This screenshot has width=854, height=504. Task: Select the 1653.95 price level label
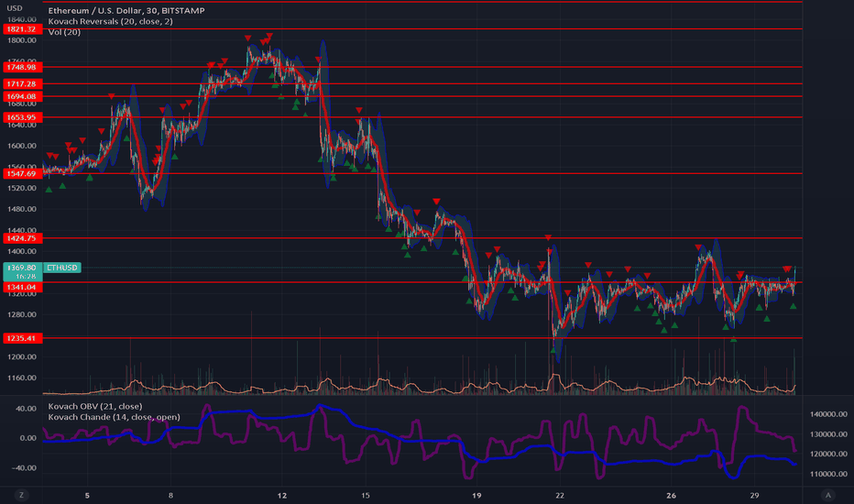[x=22, y=117]
